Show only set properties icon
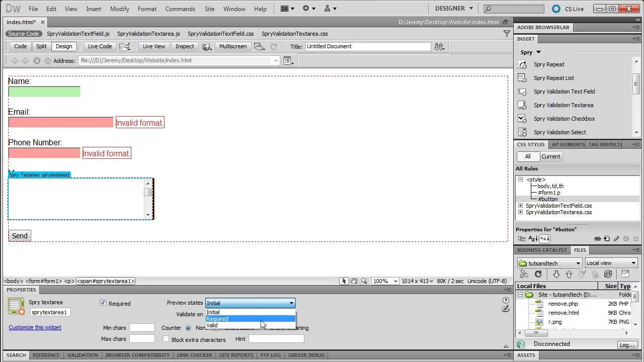 544,239
